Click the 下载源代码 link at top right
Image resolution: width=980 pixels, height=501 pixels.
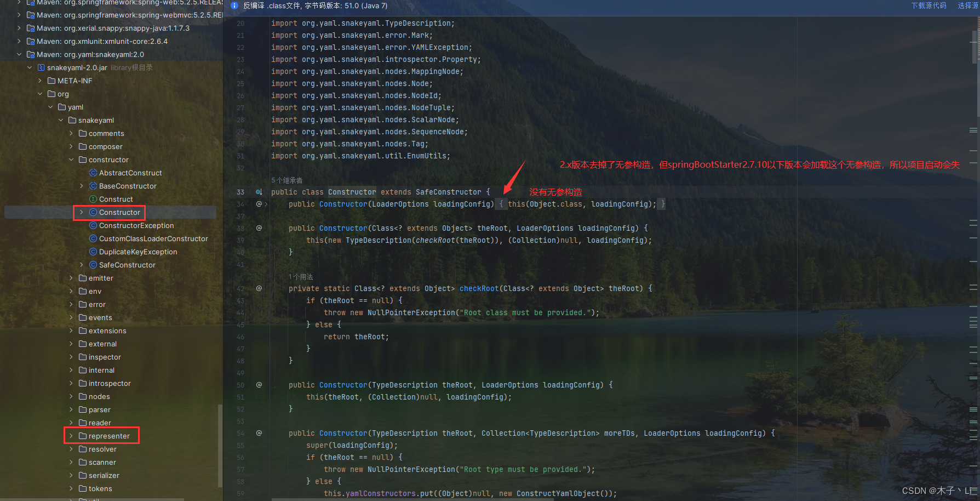tap(929, 5)
